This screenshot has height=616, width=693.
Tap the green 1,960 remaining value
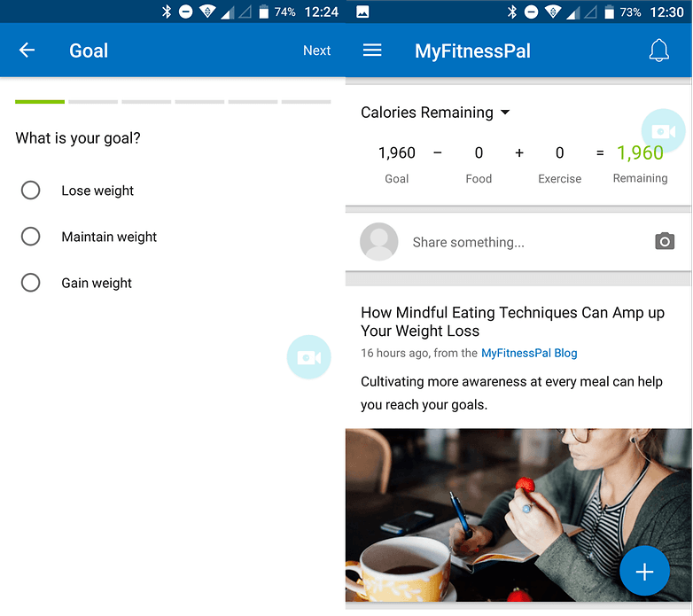pyautogui.click(x=640, y=153)
